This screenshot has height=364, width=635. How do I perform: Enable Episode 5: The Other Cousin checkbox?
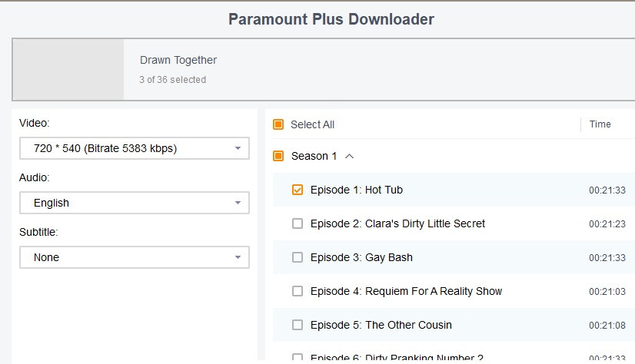[x=298, y=325]
